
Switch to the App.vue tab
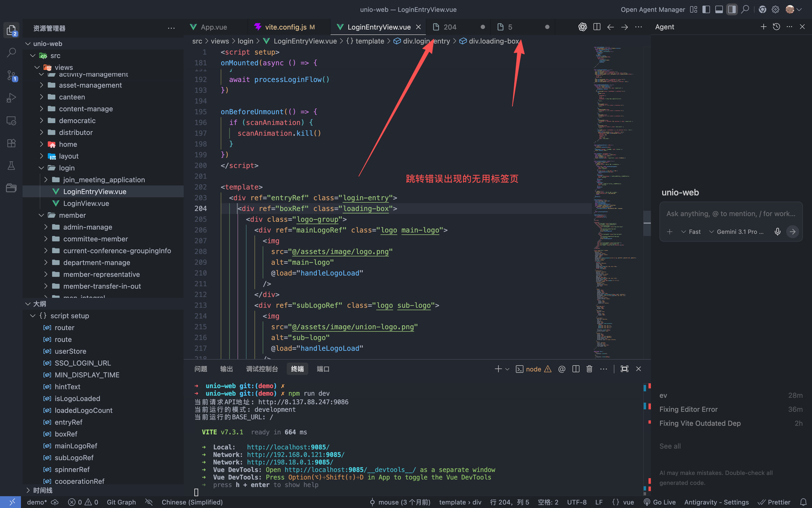coord(214,27)
